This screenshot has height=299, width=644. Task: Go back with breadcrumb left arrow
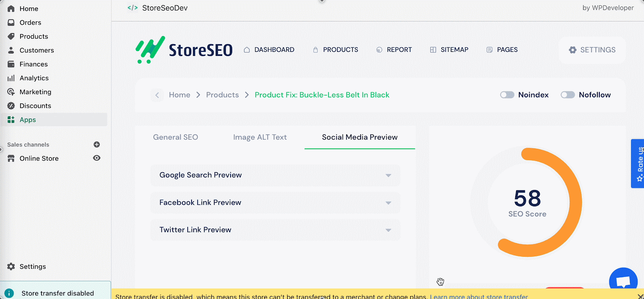pyautogui.click(x=157, y=95)
